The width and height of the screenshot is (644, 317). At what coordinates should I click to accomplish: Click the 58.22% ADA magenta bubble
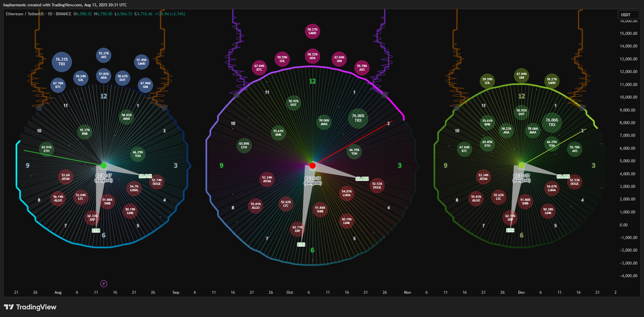click(x=312, y=56)
